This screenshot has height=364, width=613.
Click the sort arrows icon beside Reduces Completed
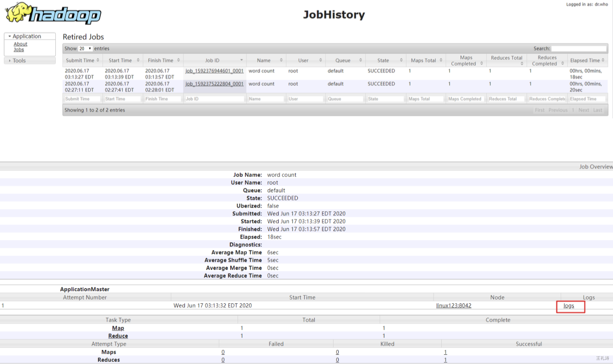[x=562, y=64]
